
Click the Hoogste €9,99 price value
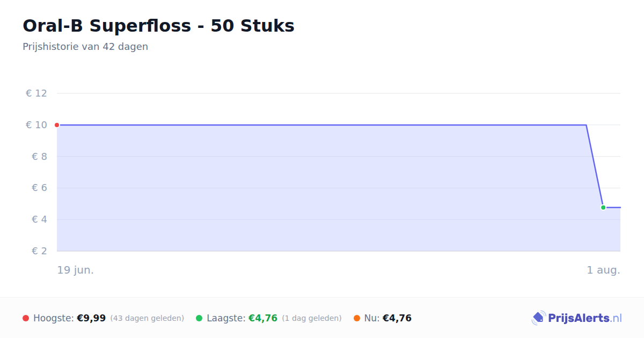tap(91, 318)
